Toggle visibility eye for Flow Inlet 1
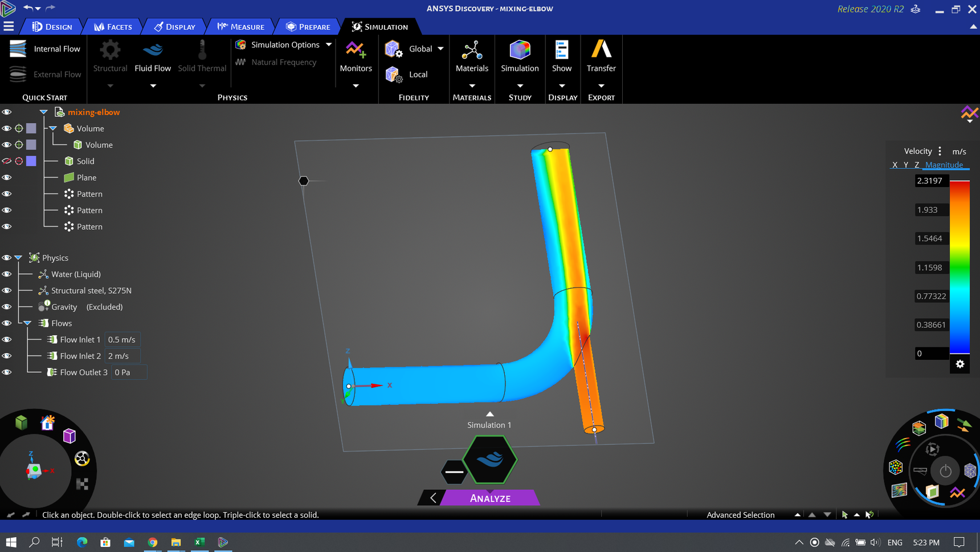Viewport: 980px width, 552px height. [7, 340]
